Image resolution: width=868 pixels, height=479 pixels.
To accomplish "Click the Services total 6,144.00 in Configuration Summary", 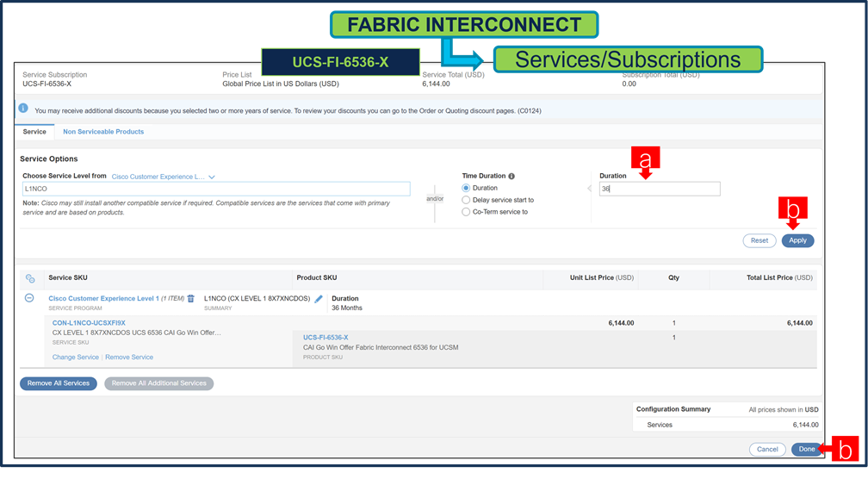I will (x=805, y=425).
